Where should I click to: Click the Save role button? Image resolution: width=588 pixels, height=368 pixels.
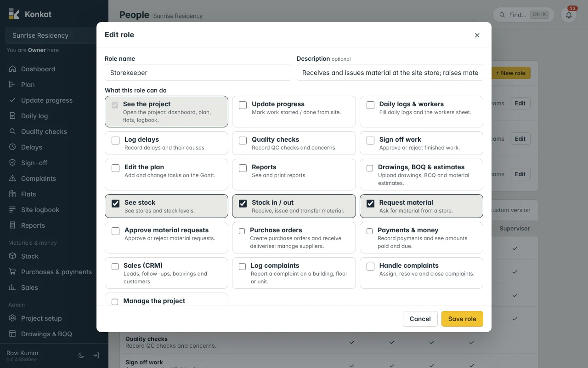(x=462, y=319)
